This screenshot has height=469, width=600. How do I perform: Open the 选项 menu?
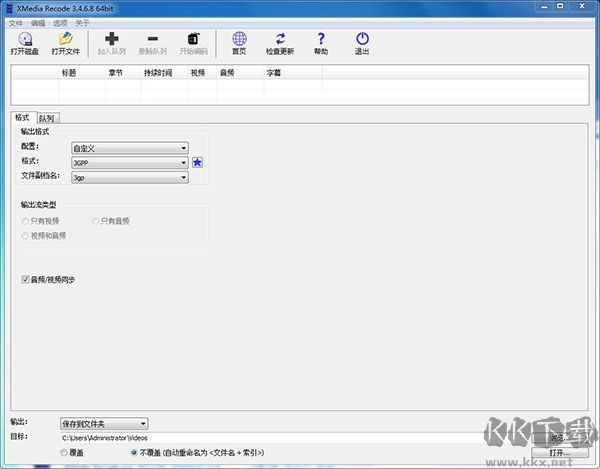click(x=60, y=23)
